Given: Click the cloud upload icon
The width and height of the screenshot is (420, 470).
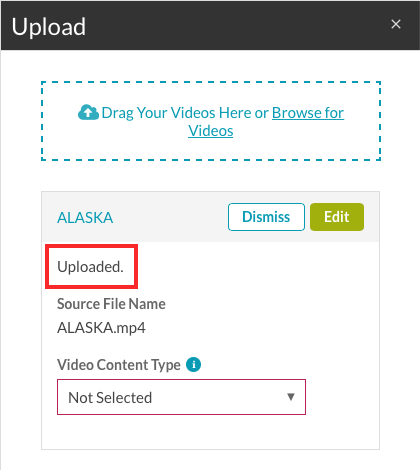Looking at the screenshot, I should [88, 112].
